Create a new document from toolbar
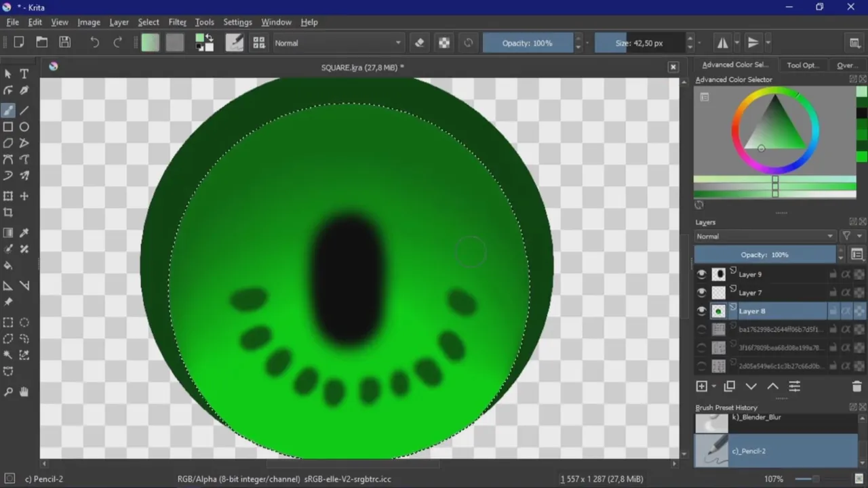The height and width of the screenshot is (488, 868). click(x=19, y=43)
